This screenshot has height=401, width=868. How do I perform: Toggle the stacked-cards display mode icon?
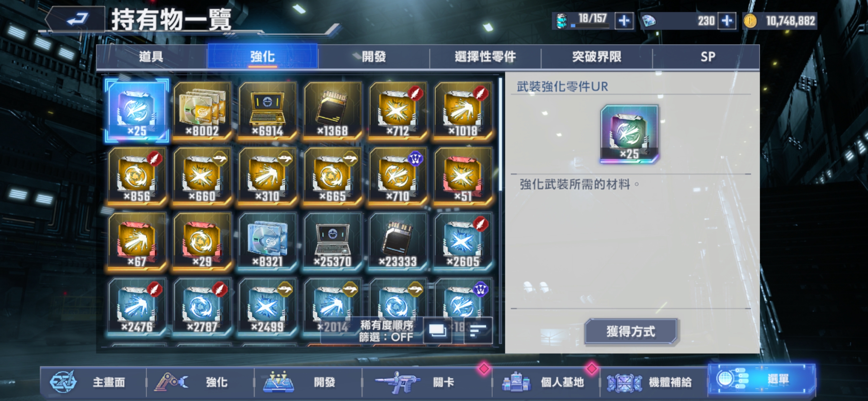438,330
